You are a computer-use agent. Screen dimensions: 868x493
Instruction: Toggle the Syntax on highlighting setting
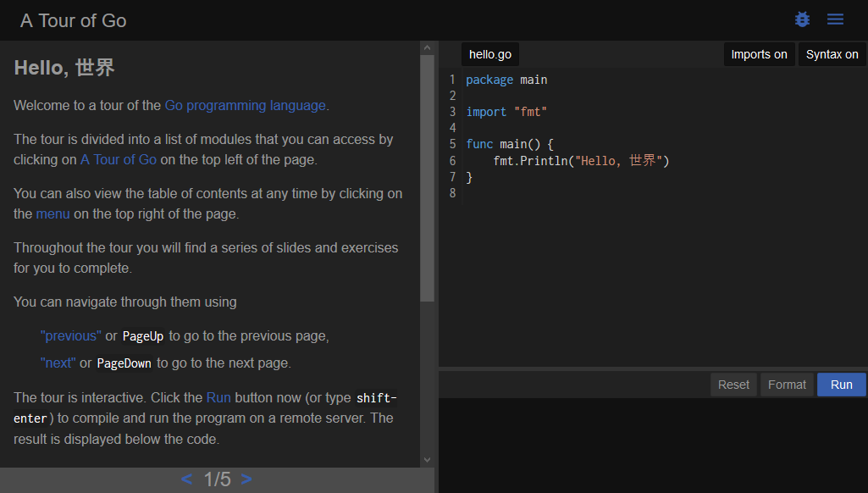coord(832,54)
